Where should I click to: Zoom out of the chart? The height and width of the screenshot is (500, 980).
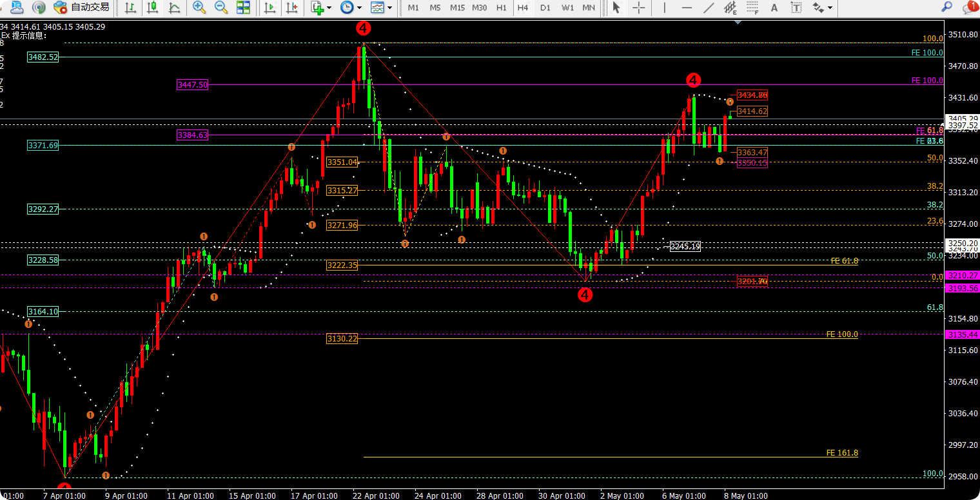221,8
